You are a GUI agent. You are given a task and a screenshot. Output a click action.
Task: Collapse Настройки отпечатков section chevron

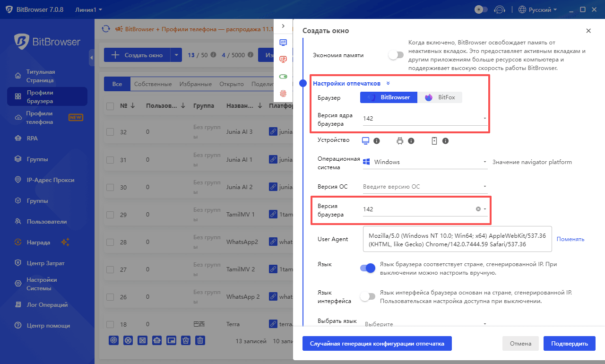[x=388, y=83]
